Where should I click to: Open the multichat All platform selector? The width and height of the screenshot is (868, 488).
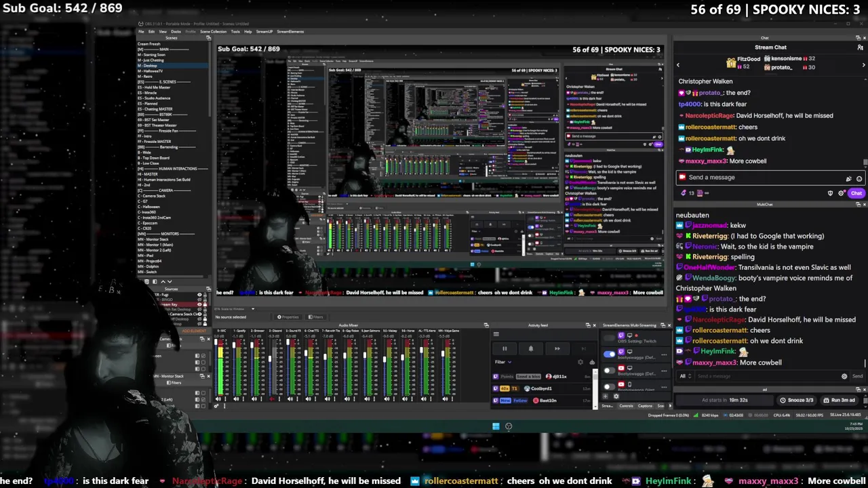coord(684,376)
